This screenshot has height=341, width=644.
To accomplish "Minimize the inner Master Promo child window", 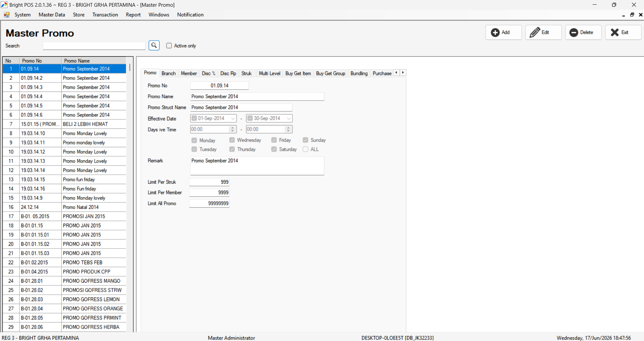I will pyautogui.click(x=624, y=15).
